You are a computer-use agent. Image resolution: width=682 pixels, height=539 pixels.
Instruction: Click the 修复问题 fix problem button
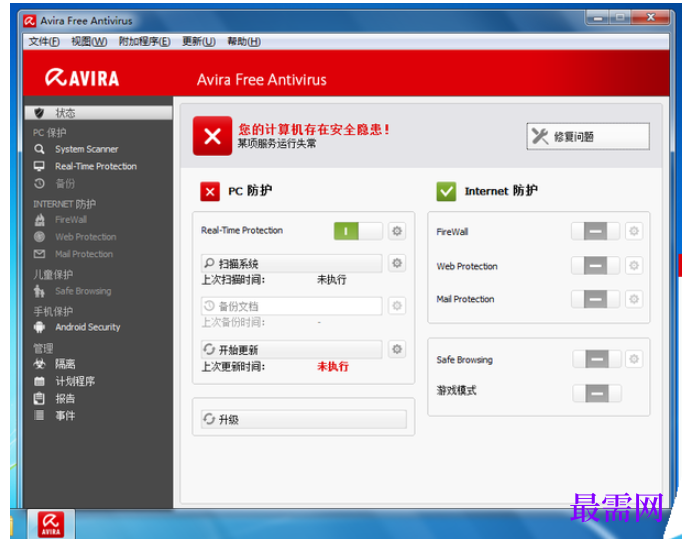pos(588,137)
